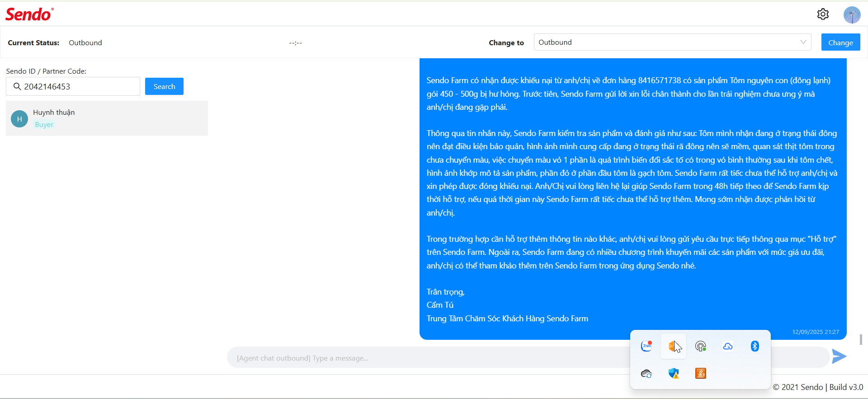Open Windows Security shield tray icon
The width and height of the screenshot is (868, 399).
[674, 373]
